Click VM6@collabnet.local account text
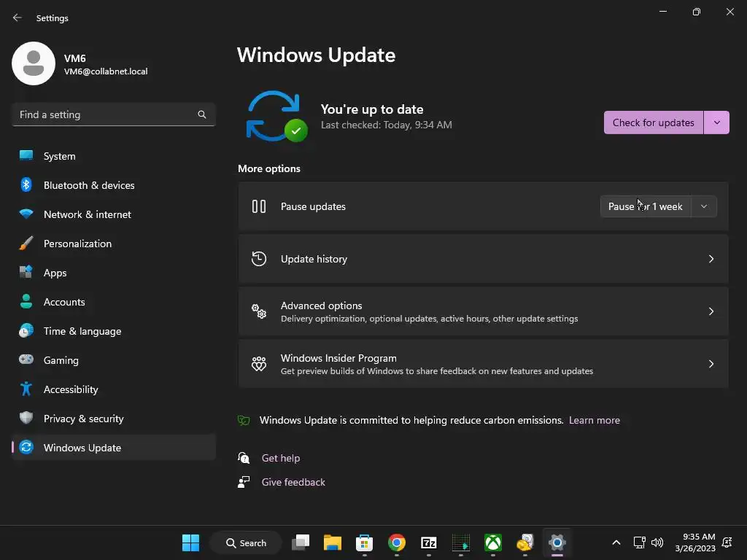This screenshot has height=560, width=747. tap(106, 71)
